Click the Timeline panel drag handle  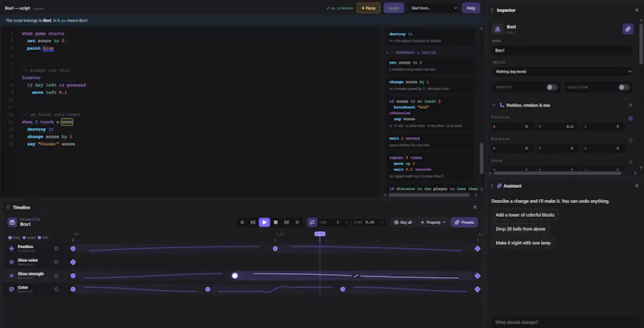[x=8, y=208]
